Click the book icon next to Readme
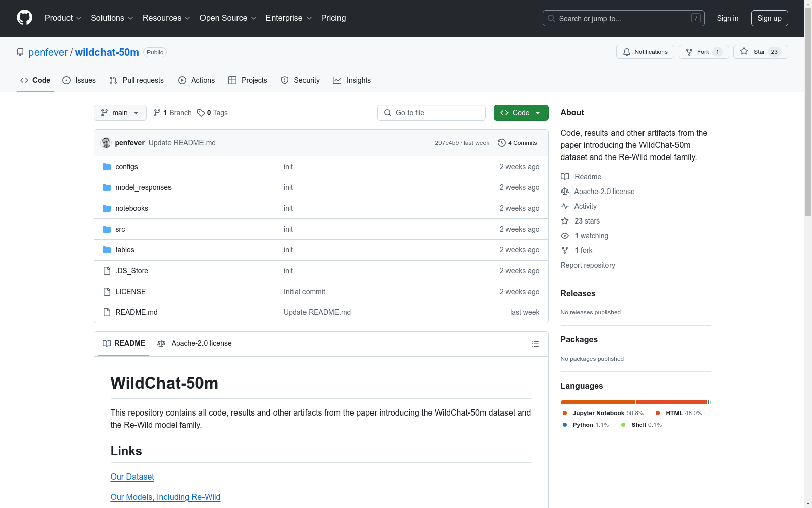812x508 pixels. (565, 177)
